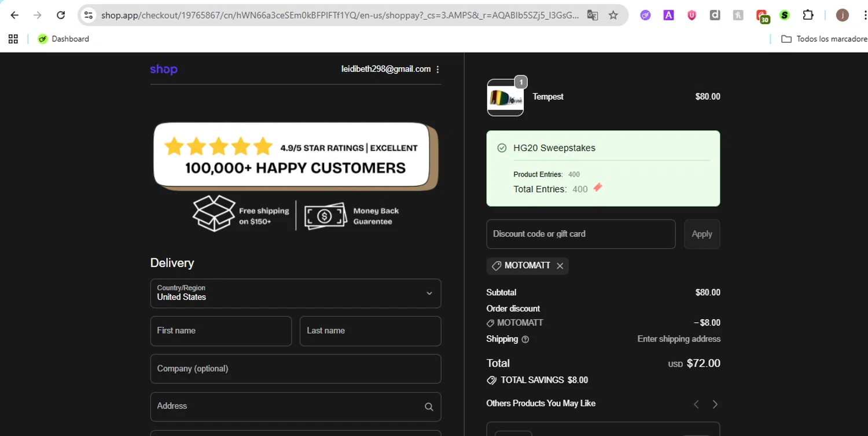This screenshot has height=436, width=868.
Task: Open the green 'S' extension
Action: 785,16
